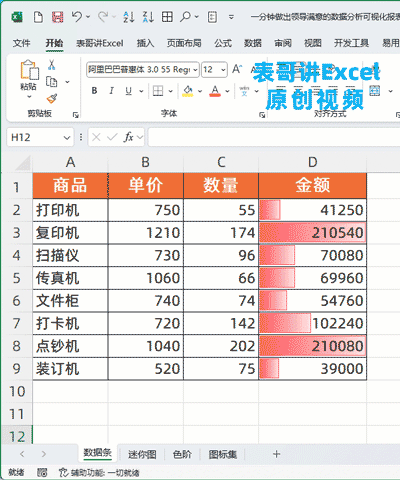Open fill color palette dropdown

tap(200, 91)
